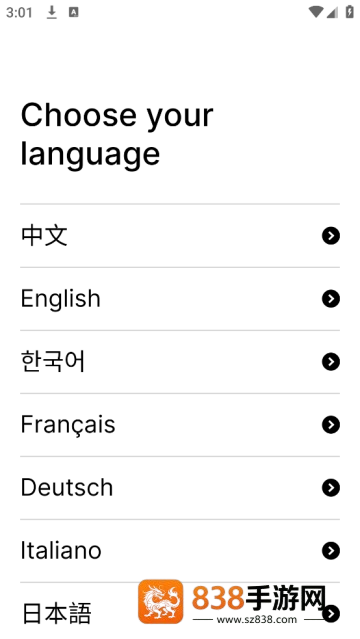The image size is (360, 639).
Task: Tap the arrow icon beside 한국어
Action: [331, 361]
